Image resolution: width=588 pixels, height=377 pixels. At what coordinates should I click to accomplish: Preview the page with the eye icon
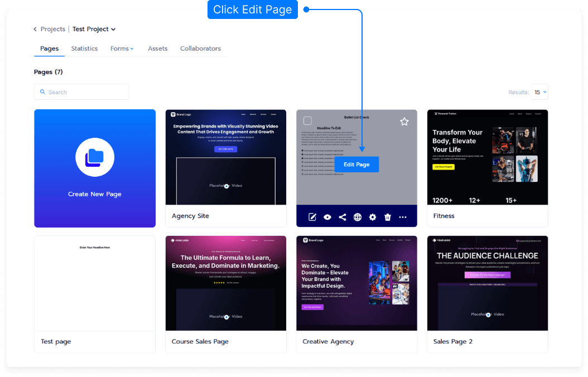point(327,217)
